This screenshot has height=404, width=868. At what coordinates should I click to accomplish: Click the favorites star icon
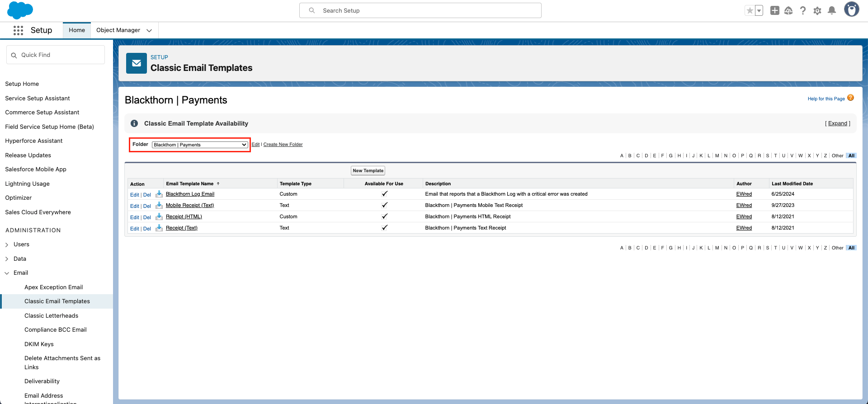tap(750, 10)
